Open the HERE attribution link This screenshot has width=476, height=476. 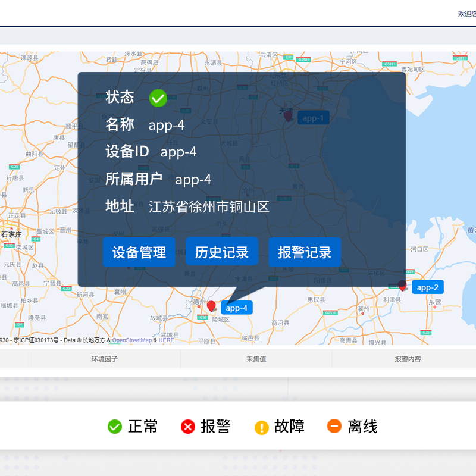point(167,340)
